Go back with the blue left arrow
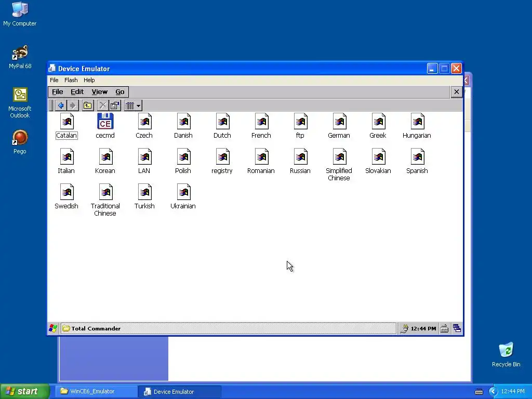 point(61,105)
